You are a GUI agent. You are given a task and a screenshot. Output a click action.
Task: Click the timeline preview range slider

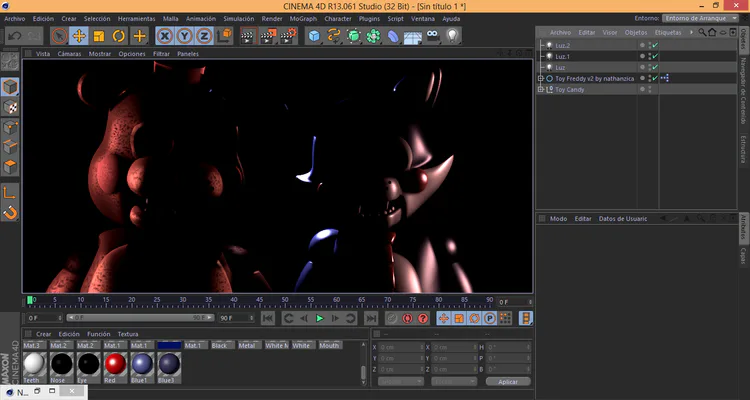point(140,318)
